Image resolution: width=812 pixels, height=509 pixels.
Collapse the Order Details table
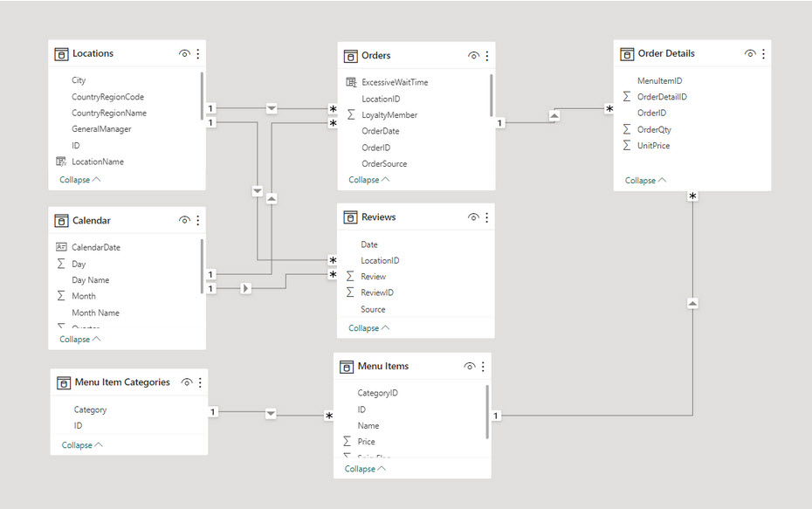645,180
